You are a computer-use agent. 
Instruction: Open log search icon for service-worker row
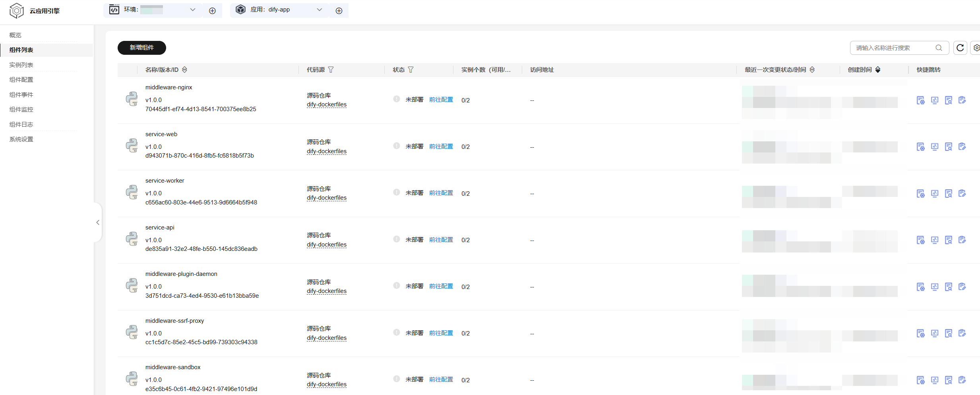point(949,193)
